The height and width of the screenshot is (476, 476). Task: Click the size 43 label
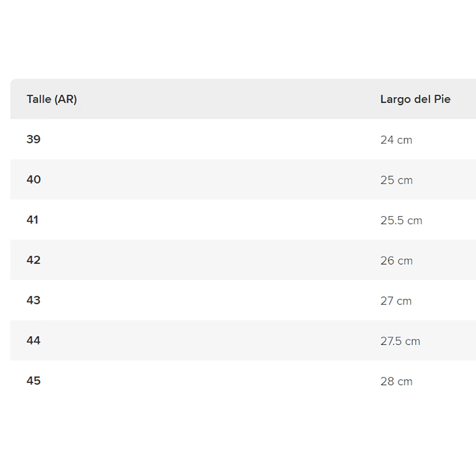coord(33,300)
